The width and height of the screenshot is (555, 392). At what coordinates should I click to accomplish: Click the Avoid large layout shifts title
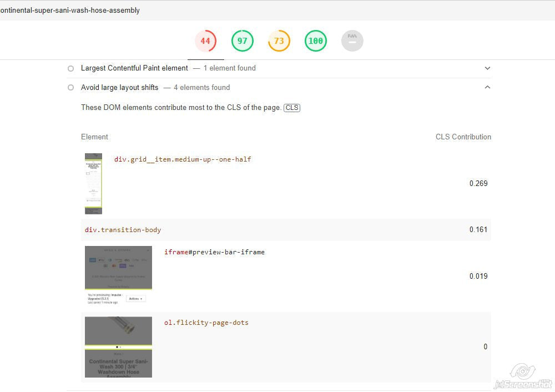(x=119, y=88)
